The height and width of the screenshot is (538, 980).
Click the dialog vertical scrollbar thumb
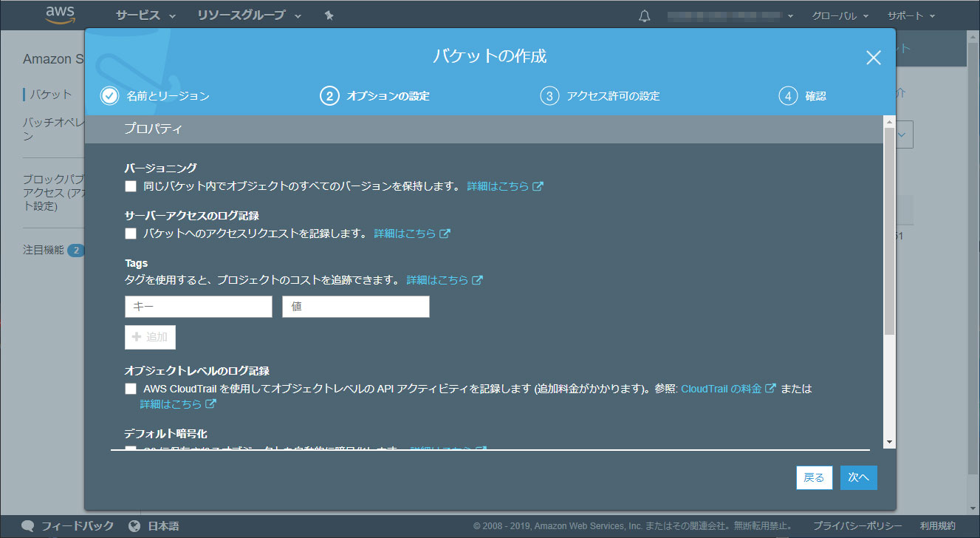point(889,231)
